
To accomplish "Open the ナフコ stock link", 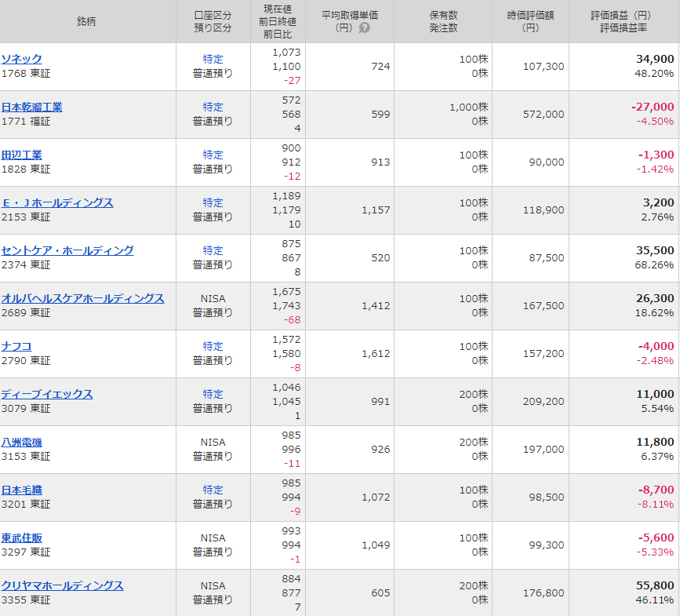I will coord(16,346).
